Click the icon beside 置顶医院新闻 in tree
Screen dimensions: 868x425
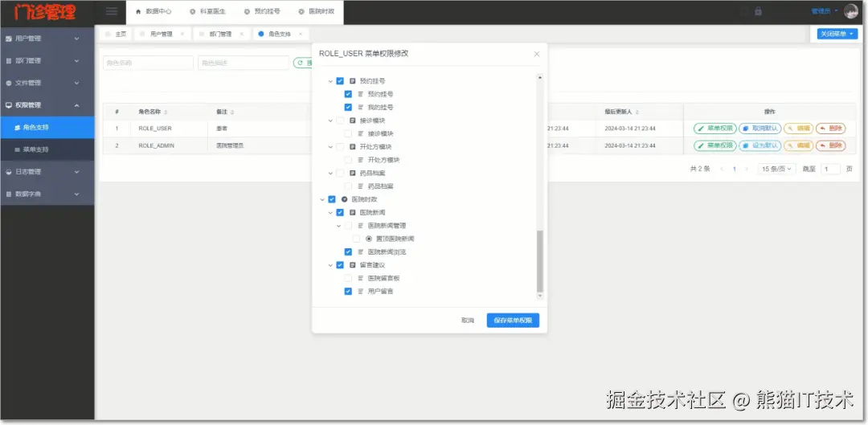coord(369,239)
